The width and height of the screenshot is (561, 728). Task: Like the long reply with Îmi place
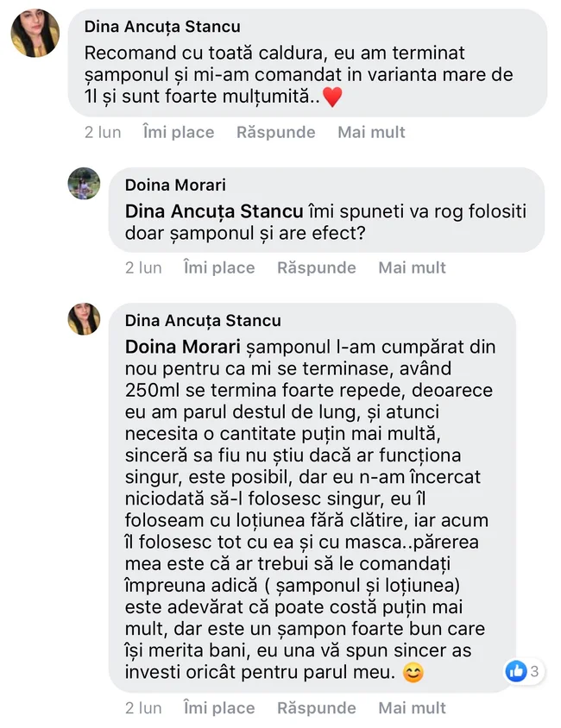point(219,707)
